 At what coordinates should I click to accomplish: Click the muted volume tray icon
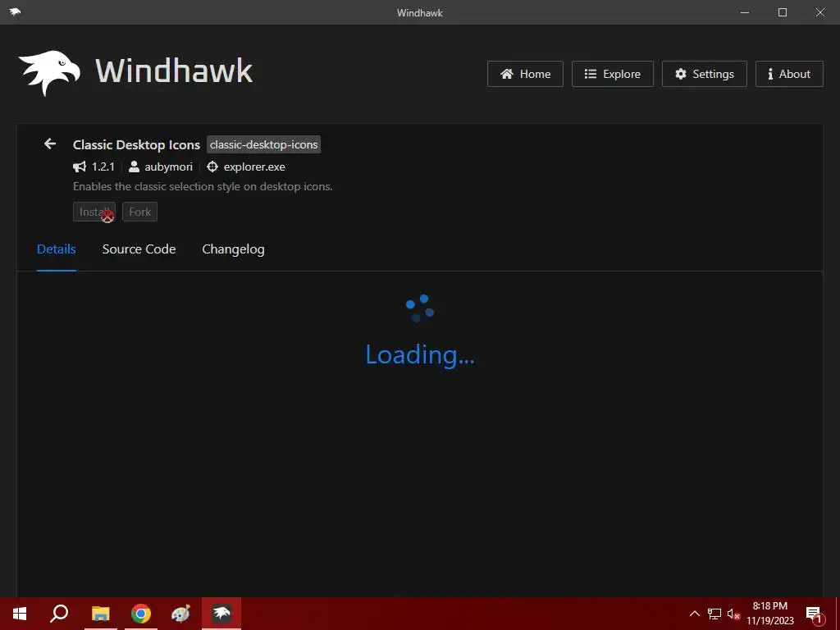(733, 614)
